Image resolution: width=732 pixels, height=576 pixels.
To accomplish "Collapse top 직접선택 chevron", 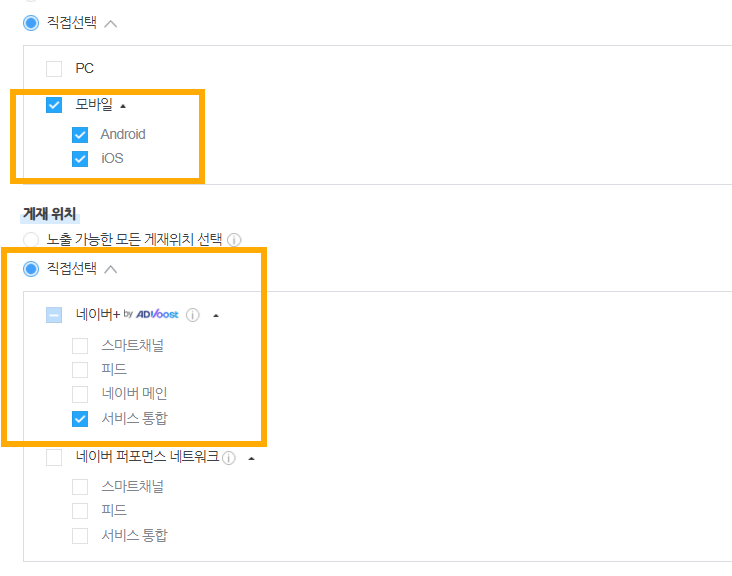I will 110,24.
